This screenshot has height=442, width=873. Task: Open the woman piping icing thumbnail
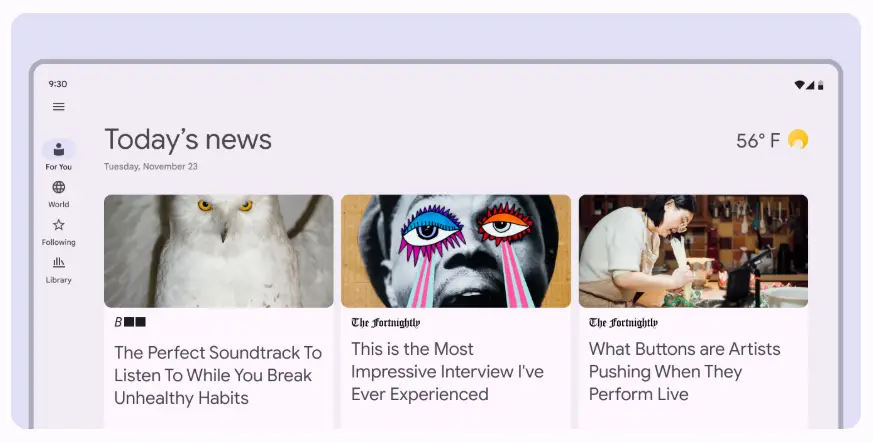(x=693, y=251)
